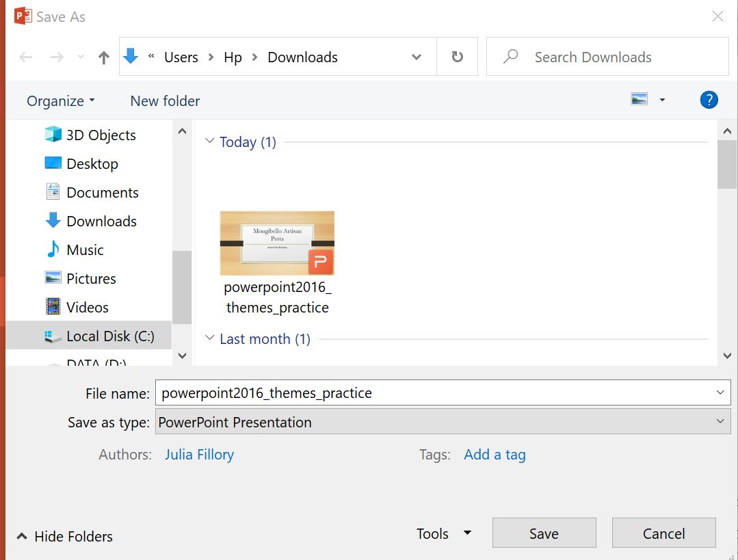The height and width of the screenshot is (560, 738).
Task: Jump to Hp in the address breadcrumb
Action: pyautogui.click(x=232, y=57)
